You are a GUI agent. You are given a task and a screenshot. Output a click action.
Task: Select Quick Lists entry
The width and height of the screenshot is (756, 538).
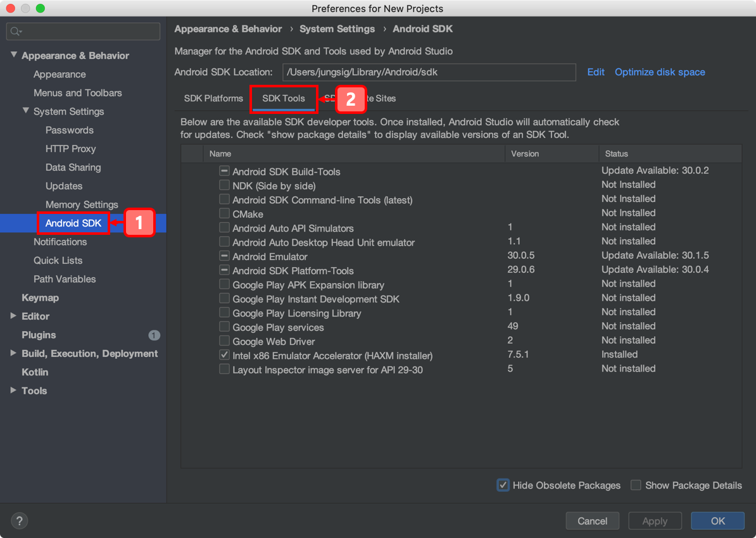pyautogui.click(x=58, y=260)
